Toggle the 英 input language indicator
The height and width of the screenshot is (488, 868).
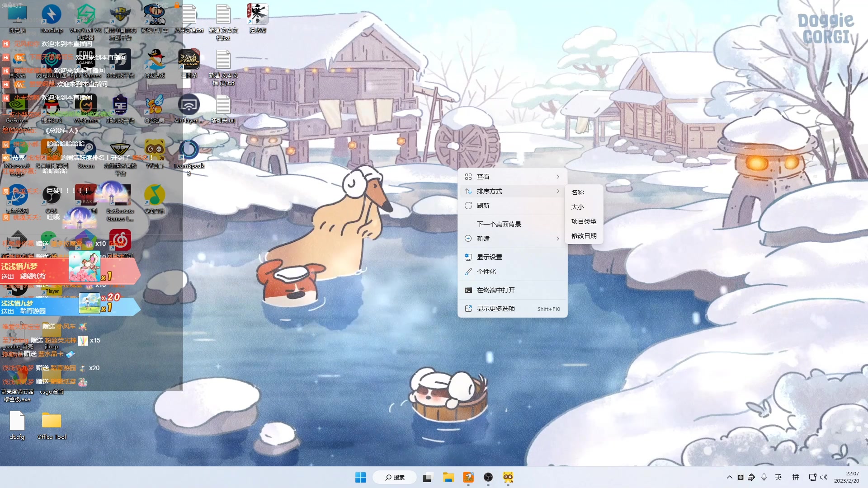(778, 477)
